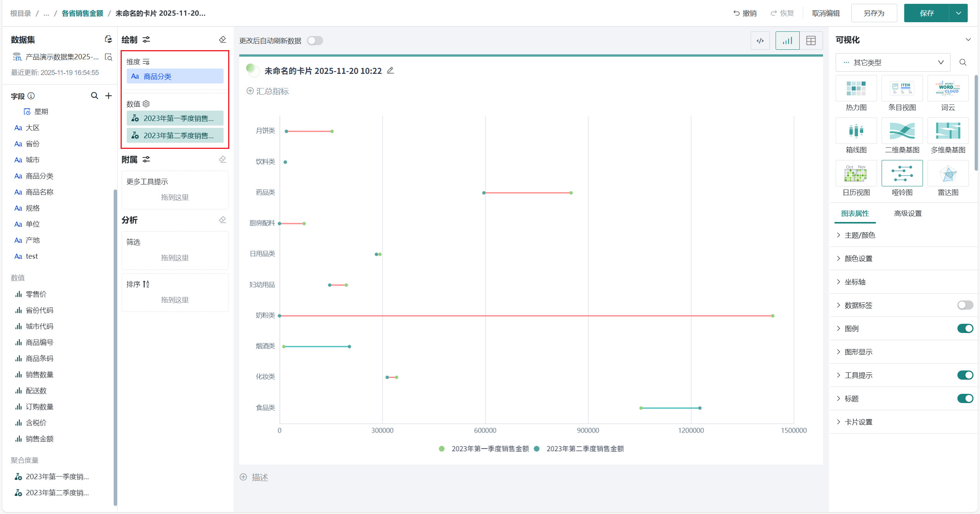The width and height of the screenshot is (980, 514).
Task: Click the green legend dot for Q1 sales
Action: pyautogui.click(x=442, y=449)
